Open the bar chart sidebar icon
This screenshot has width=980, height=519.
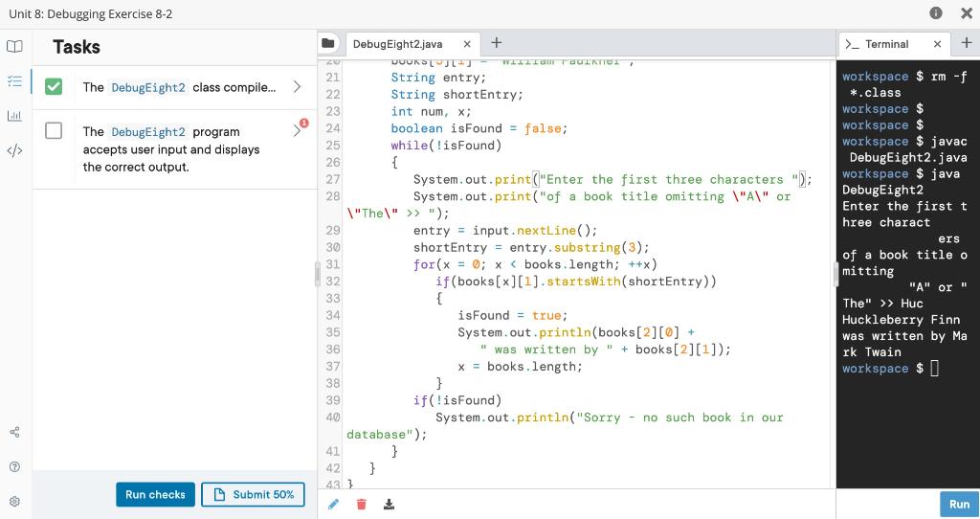point(14,116)
